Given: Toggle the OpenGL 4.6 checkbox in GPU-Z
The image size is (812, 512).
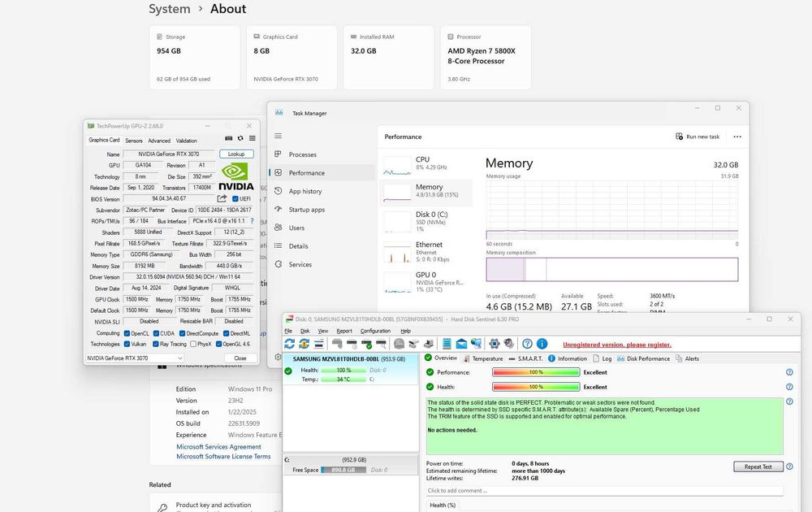Looking at the screenshot, I should pos(219,344).
